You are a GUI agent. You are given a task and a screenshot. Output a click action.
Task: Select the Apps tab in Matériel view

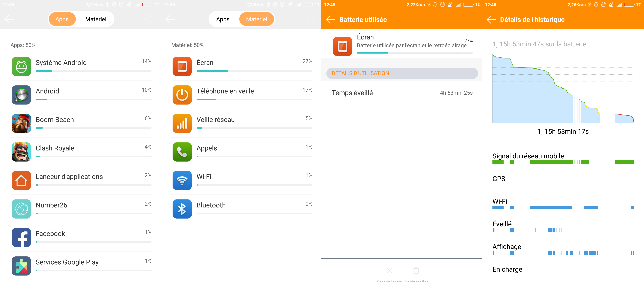(223, 19)
